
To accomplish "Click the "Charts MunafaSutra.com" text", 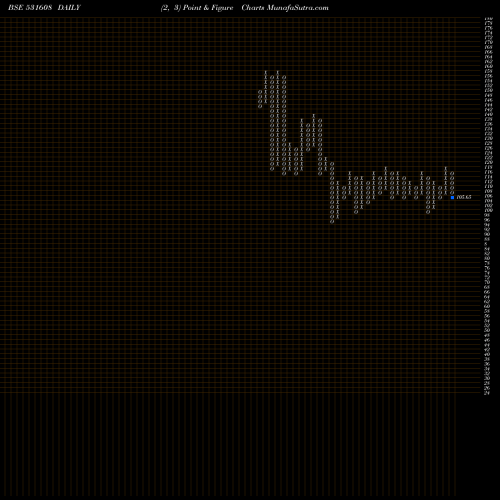I will click(285, 8).
